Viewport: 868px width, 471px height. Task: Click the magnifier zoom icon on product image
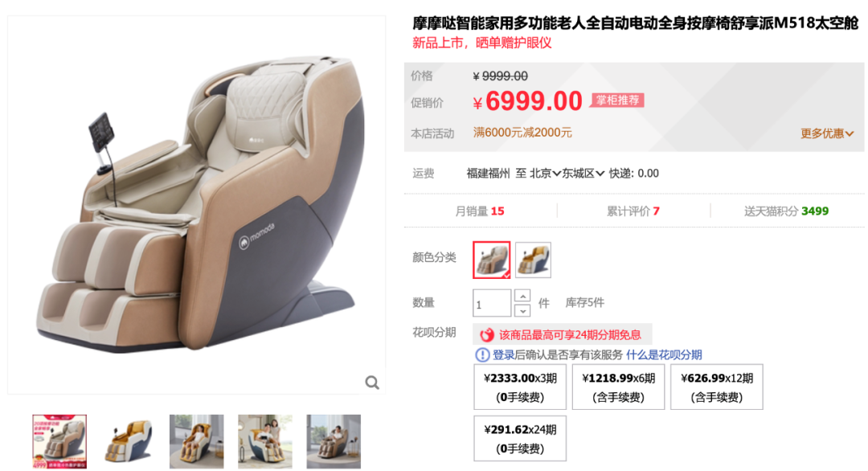pyautogui.click(x=372, y=383)
